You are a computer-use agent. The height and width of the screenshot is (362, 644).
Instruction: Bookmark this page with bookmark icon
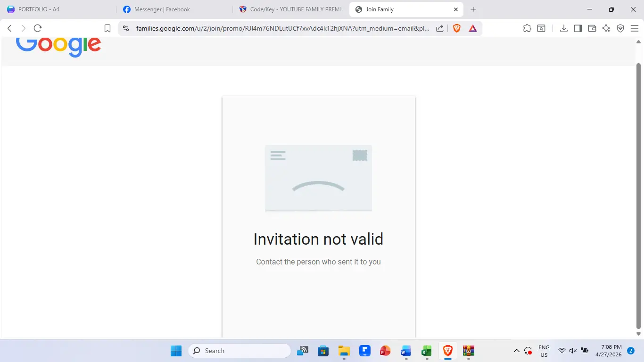(107, 28)
